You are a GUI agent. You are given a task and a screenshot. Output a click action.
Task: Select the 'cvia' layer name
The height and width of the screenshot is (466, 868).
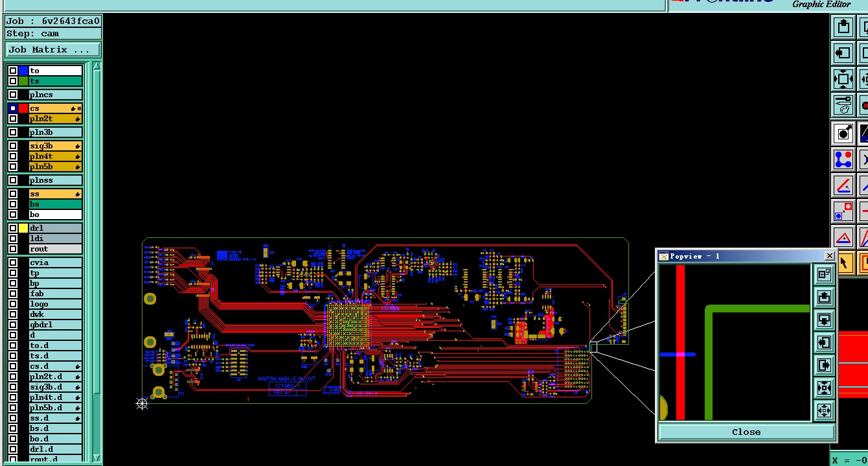point(55,262)
